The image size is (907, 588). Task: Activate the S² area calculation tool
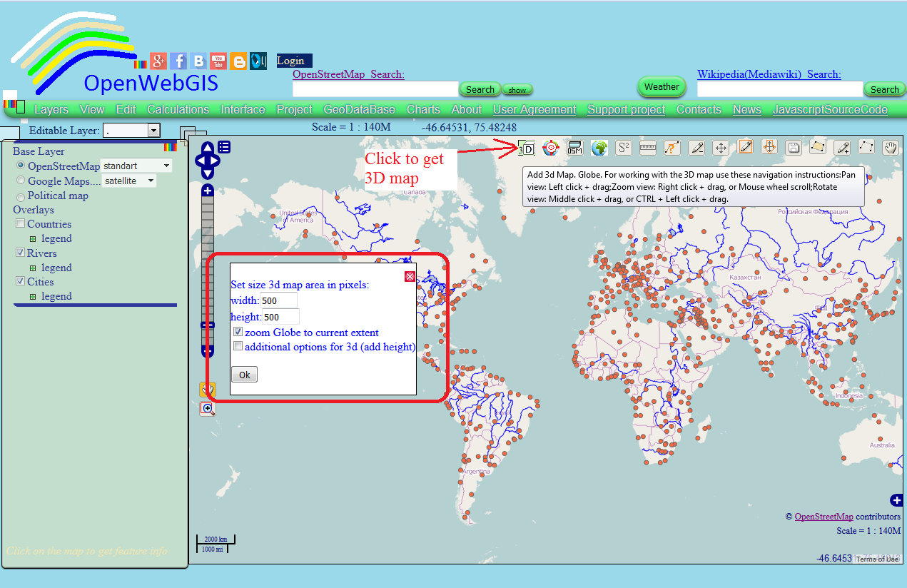624,147
